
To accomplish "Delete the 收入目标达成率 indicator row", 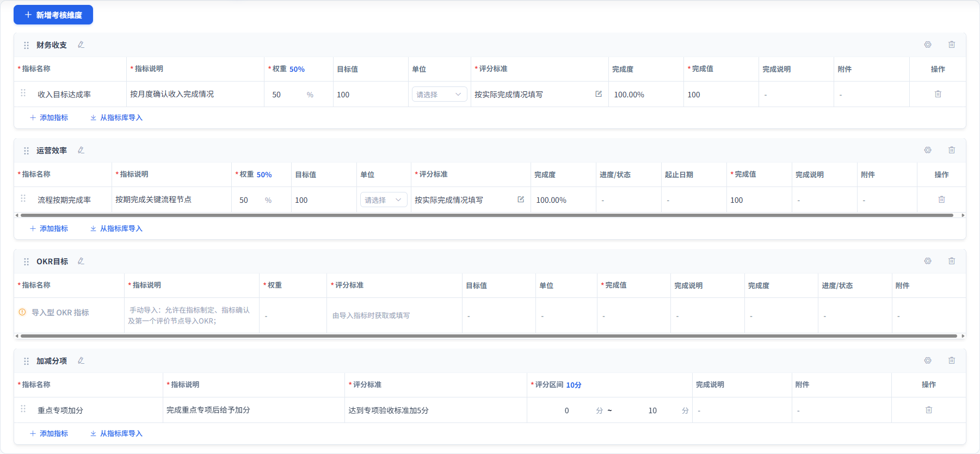I will [938, 94].
